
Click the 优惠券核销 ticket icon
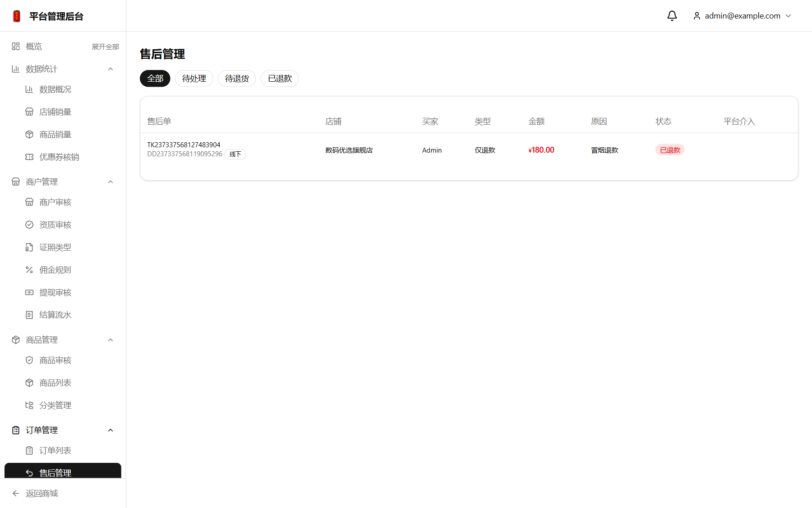point(29,157)
